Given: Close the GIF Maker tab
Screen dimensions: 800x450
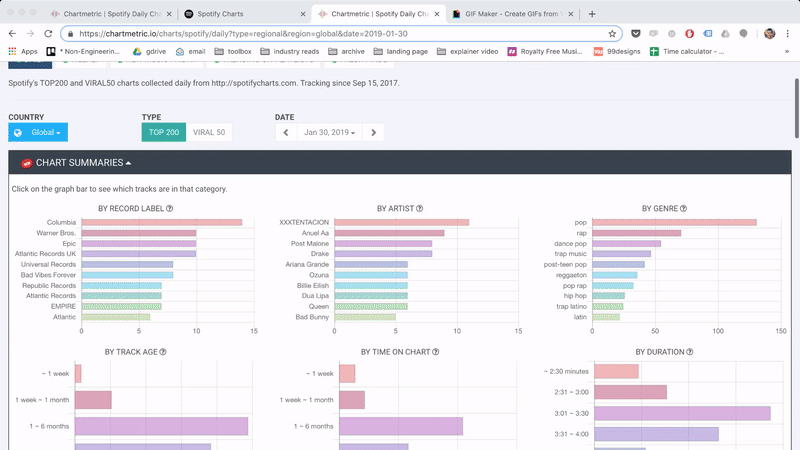Looking at the screenshot, I should click(x=570, y=14).
